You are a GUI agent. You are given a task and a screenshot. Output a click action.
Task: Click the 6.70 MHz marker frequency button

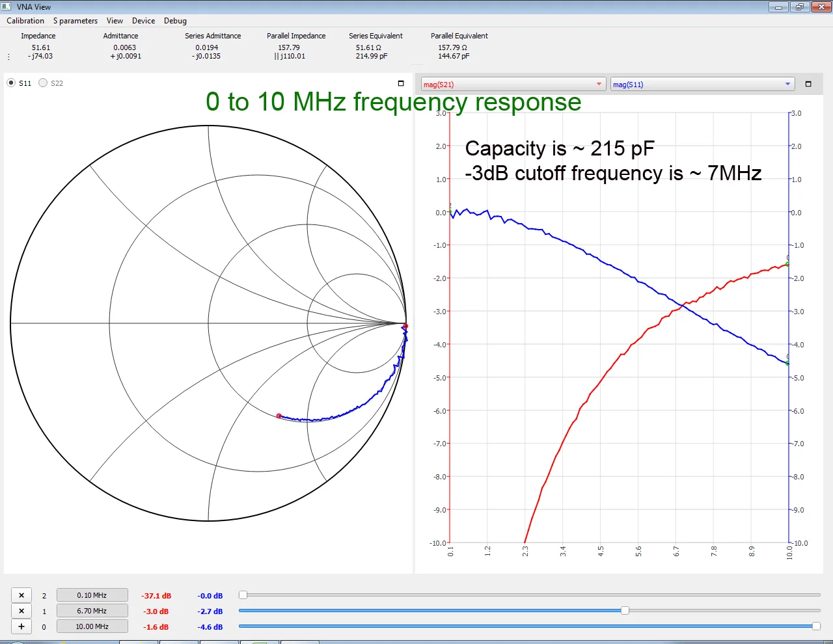point(92,611)
